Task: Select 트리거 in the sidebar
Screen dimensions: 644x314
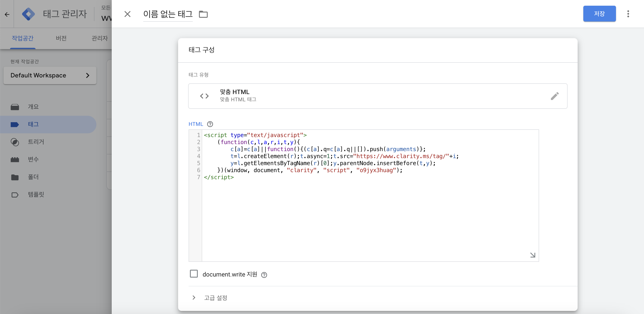Action: coord(36,142)
